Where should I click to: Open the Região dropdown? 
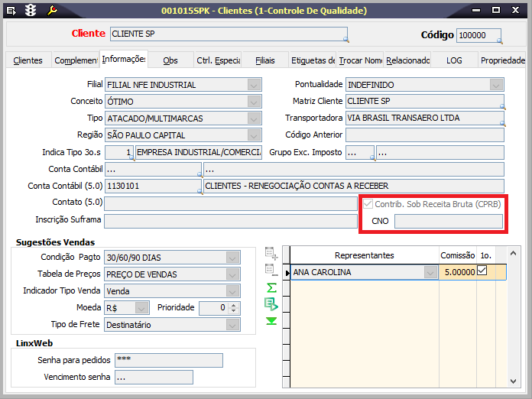point(254,135)
